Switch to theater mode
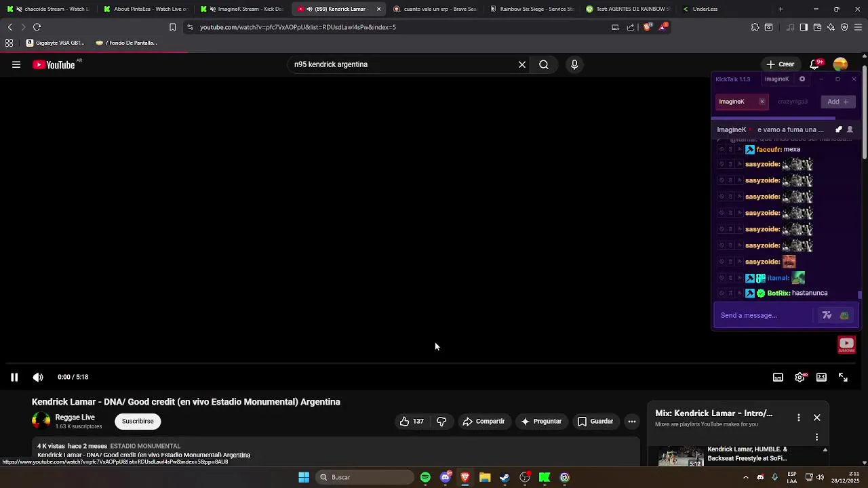 821,378
